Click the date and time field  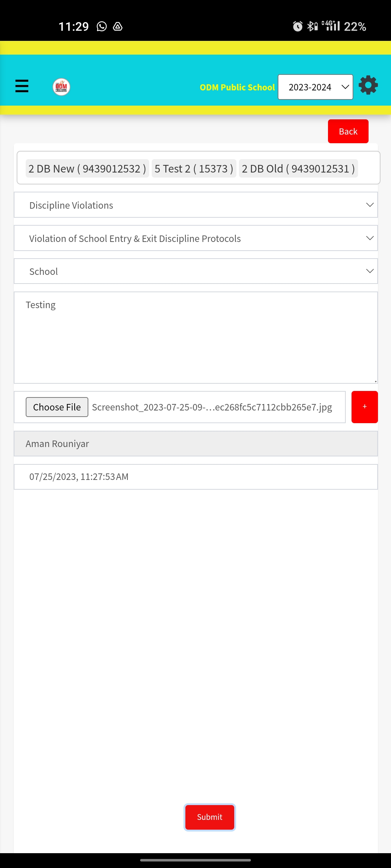click(x=196, y=477)
